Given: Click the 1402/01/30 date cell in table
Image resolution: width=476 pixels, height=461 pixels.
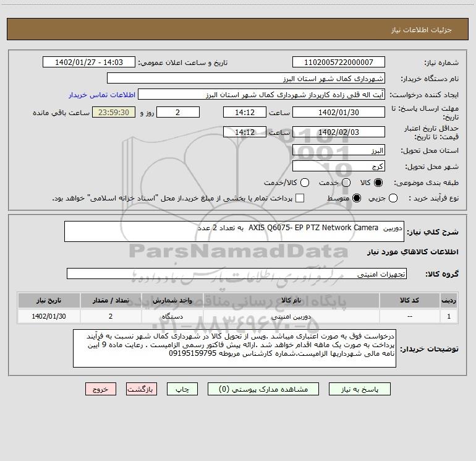Looking at the screenshot, I should click(x=49, y=316).
